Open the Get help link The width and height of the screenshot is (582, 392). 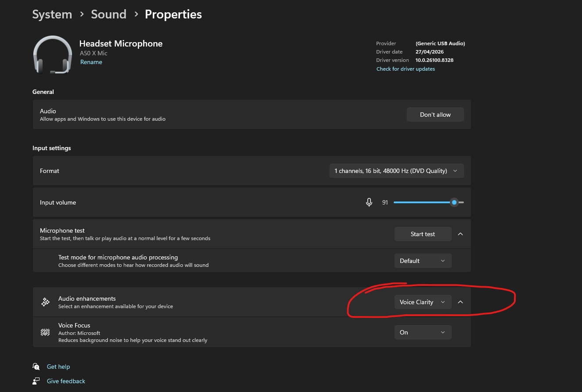[58, 367]
